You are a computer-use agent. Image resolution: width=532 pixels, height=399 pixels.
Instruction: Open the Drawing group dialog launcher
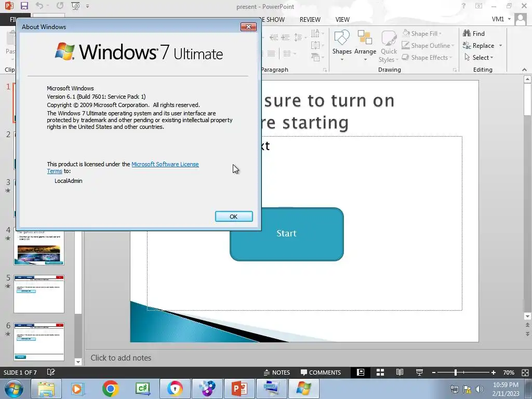pos(455,70)
